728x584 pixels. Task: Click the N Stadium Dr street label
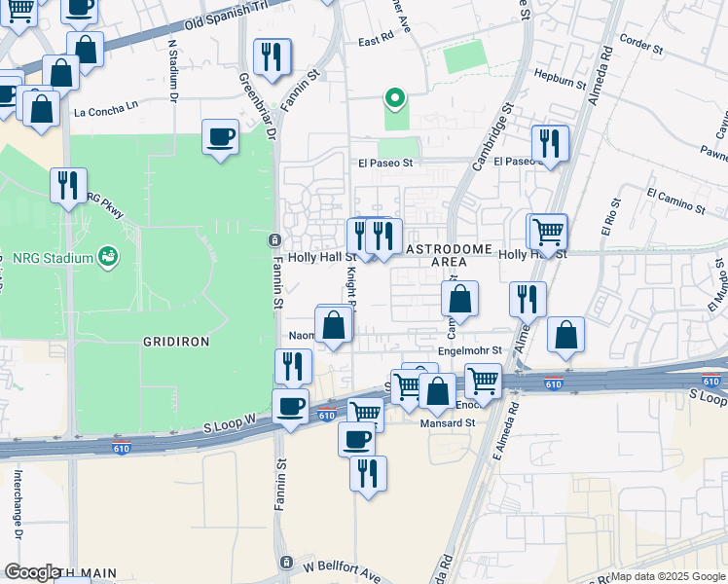coord(172,71)
